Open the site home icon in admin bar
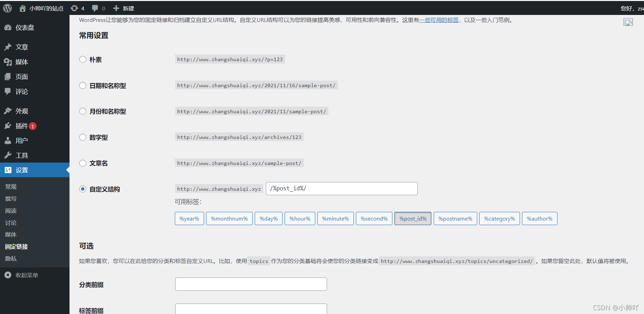Image resolution: width=644 pixels, height=314 pixels. pos(23,8)
